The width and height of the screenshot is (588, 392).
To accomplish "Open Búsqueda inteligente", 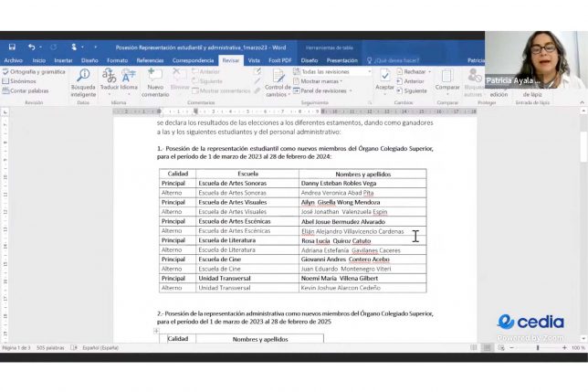I will point(83,81).
